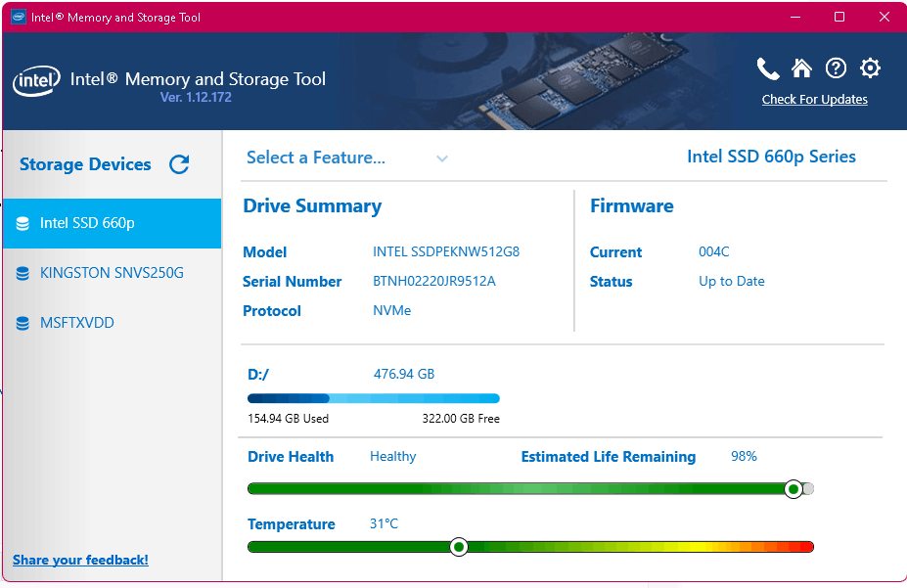The width and height of the screenshot is (907, 588).
Task: Click the Serial Number label
Action: pyautogui.click(x=293, y=282)
